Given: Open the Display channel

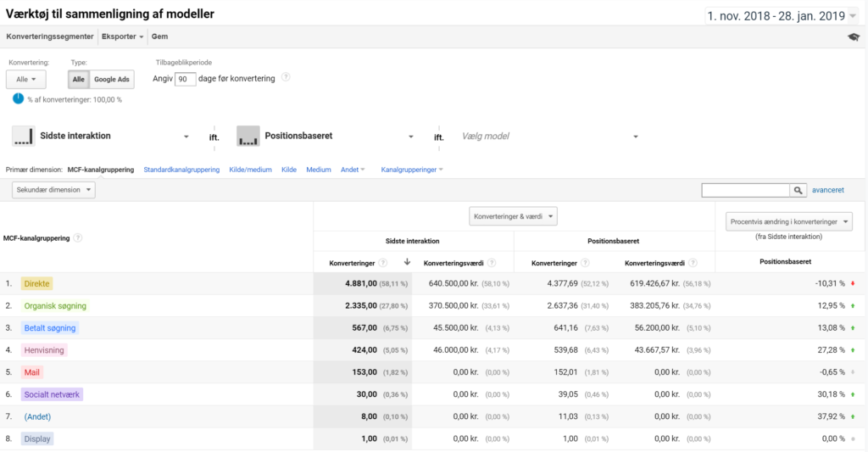Looking at the screenshot, I should pos(37,438).
